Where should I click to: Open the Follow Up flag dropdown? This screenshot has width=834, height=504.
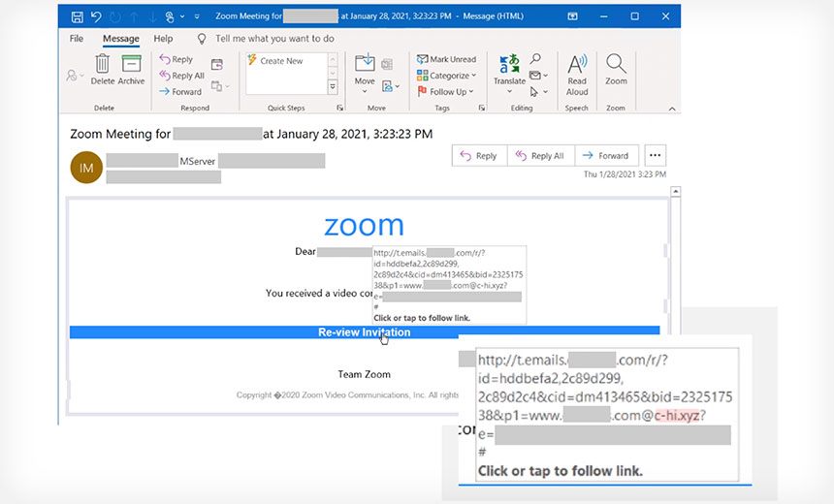point(445,91)
